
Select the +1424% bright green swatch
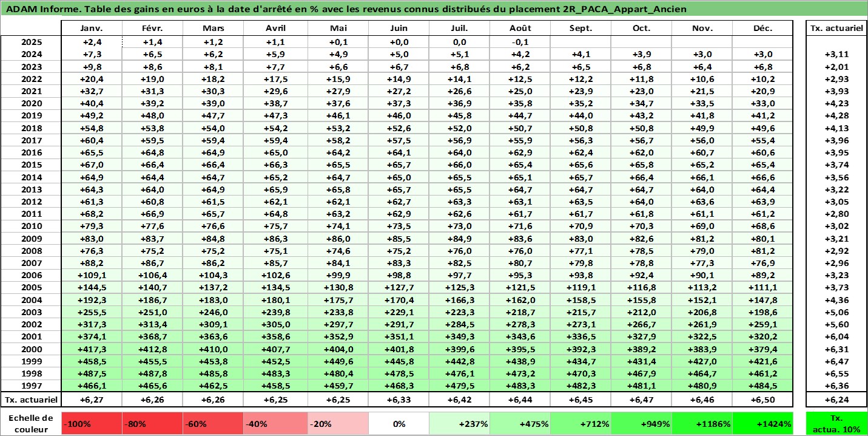[x=762, y=424]
